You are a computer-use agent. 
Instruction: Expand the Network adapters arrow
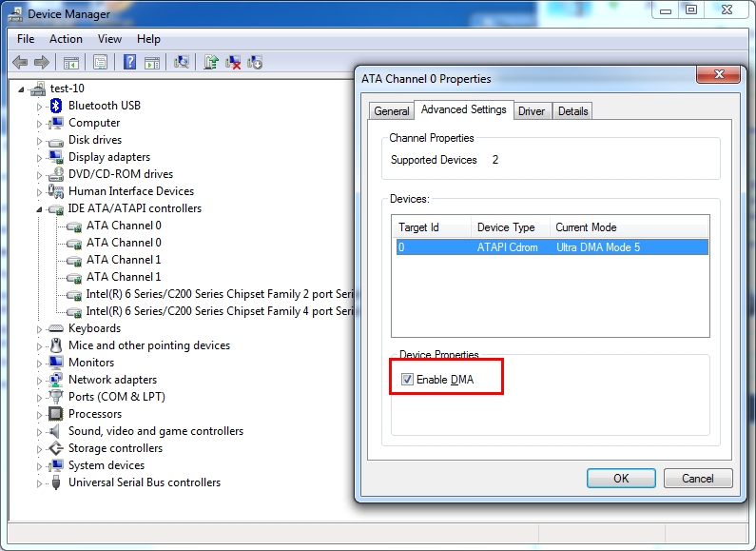coord(40,381)
